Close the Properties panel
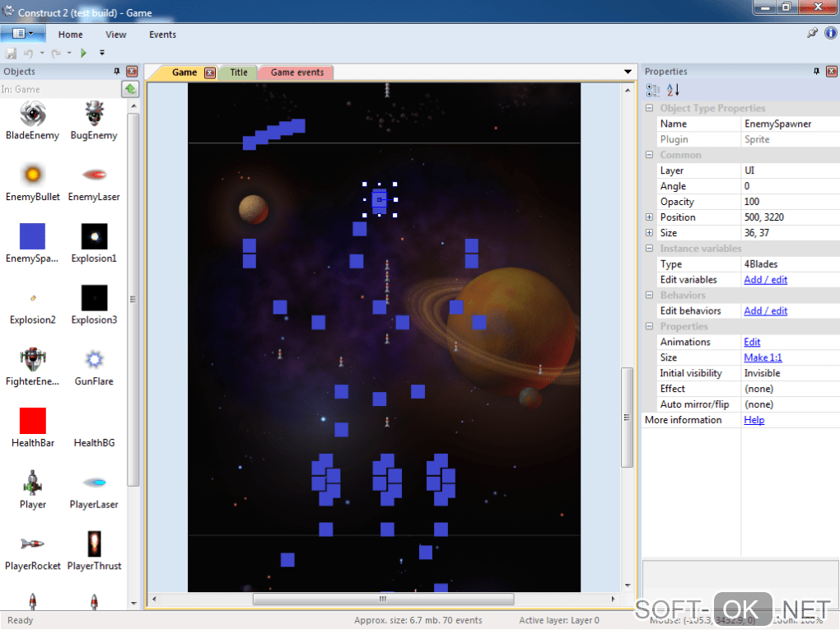 pos(832,72)
